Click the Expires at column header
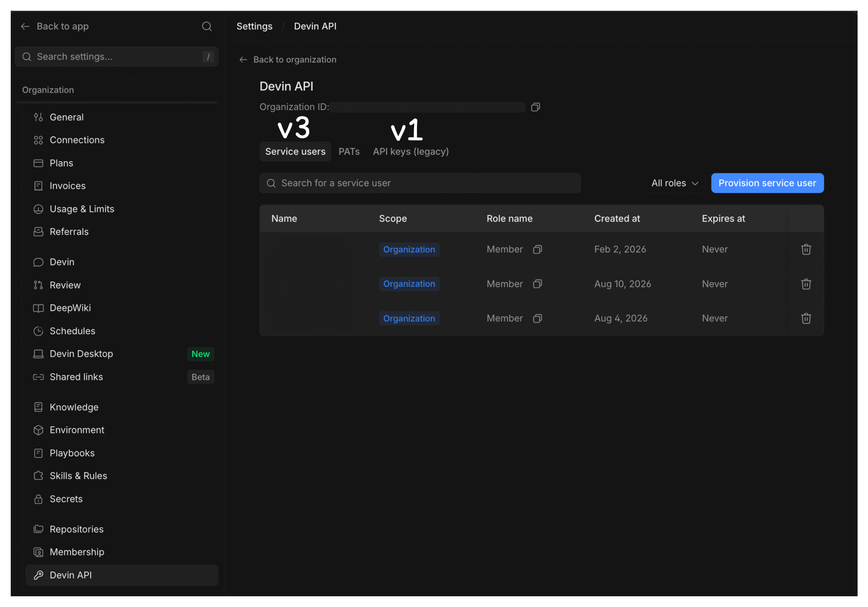 coord(723,218)
